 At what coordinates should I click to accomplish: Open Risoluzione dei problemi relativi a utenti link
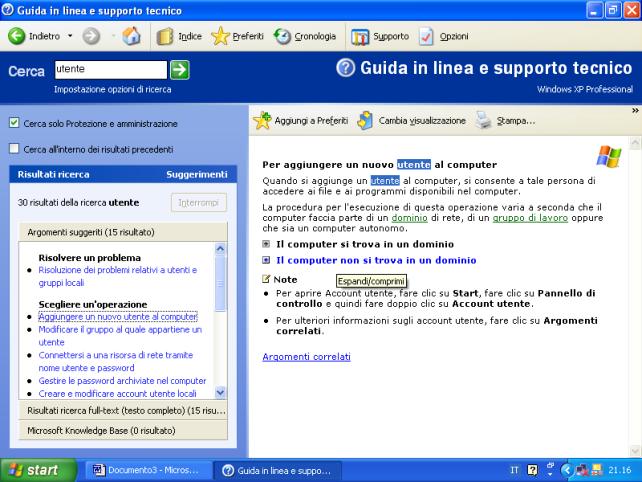coord(118,276)
